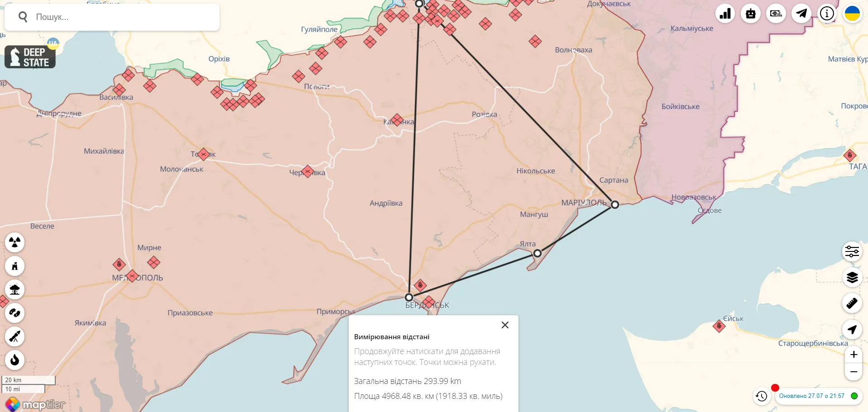The height and width of the screenshot is (412, 868).
Task: Open the Telegram paper plane icon
Action: point(801,14)
